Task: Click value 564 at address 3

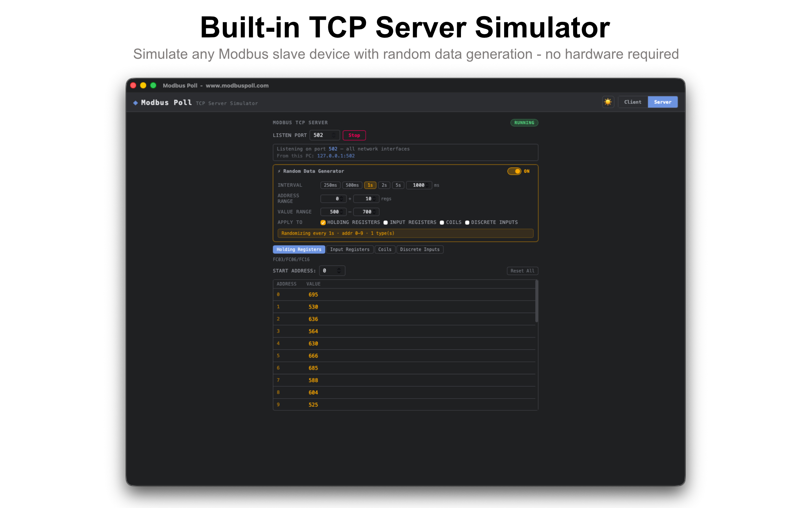Action: (313, 332)
